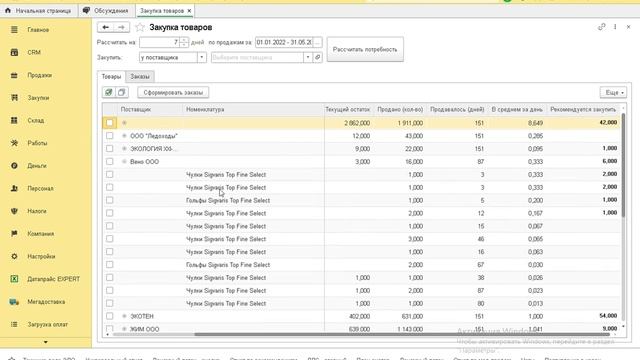Click the table's horizontal scrollbar
The image size is (640, 360).
coord(402,334)
